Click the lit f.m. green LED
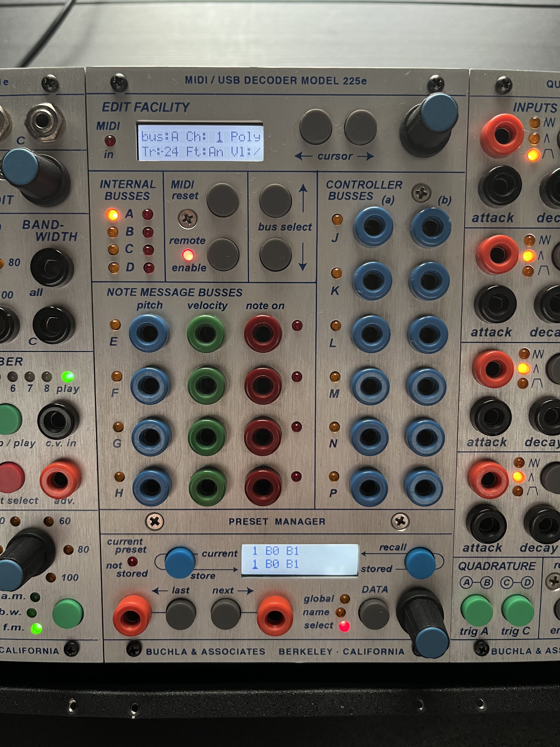Screen dimensions: 560x747 36,628
